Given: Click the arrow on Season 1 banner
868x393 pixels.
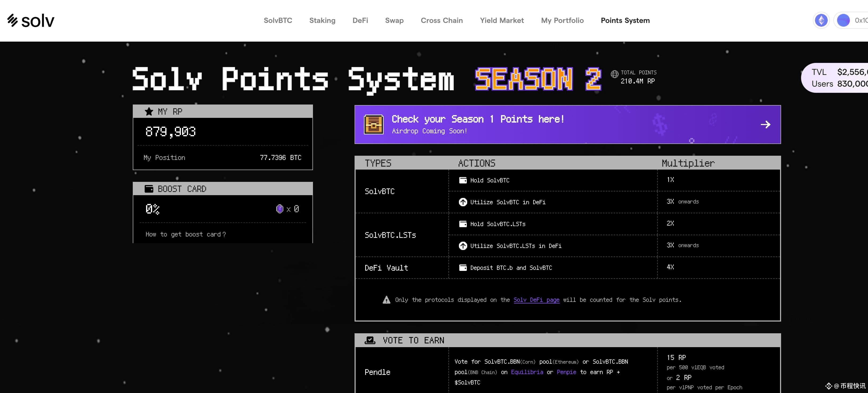Looking at the screenshot, I should coord(765,124).
